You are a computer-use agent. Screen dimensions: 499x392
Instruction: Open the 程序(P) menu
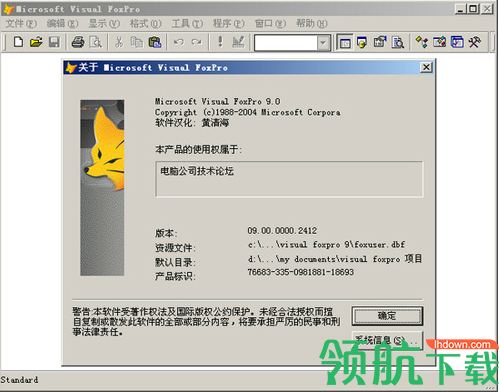(228, 24)
